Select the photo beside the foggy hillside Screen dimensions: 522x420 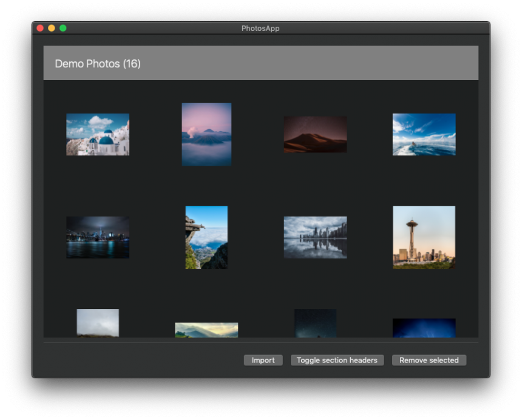[x=206, y=328]
